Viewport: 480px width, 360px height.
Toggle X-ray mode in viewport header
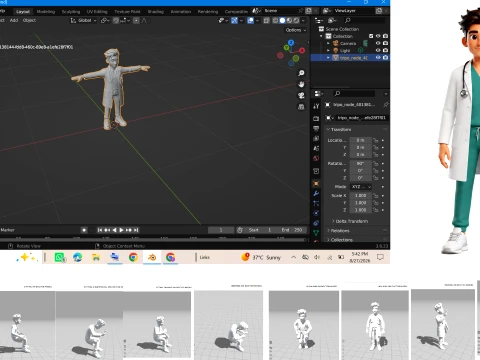pos(266,21)
